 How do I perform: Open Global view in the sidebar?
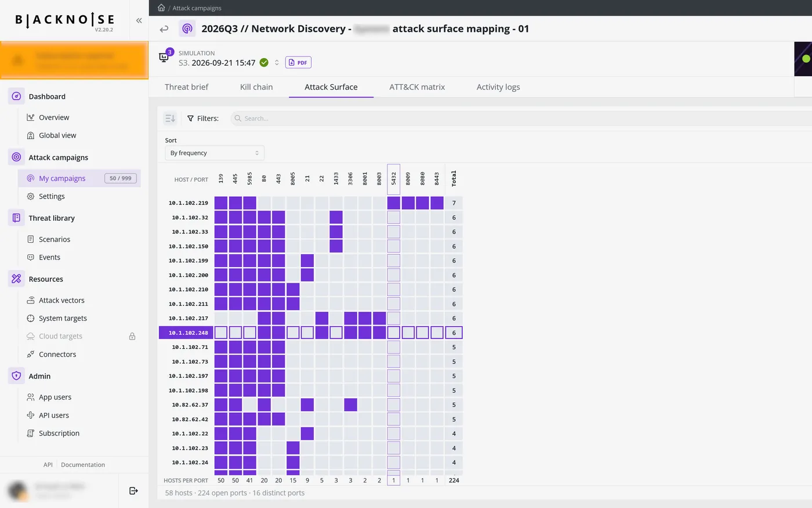point(57,135)
